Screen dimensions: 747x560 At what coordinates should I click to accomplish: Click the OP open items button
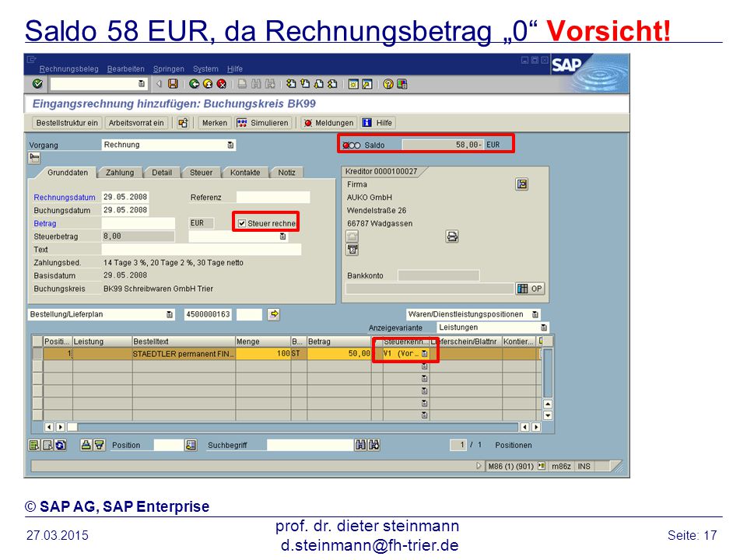[x=530, y=289]
